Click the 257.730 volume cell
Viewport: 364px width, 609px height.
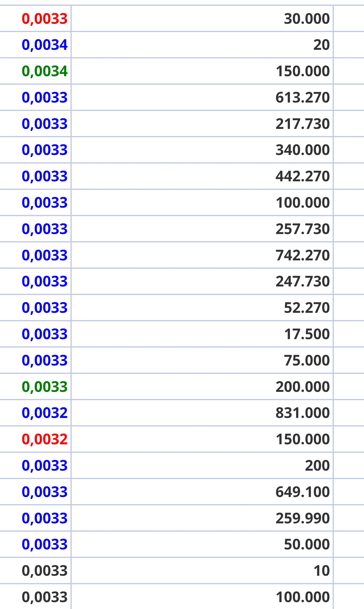click(202, 229)
